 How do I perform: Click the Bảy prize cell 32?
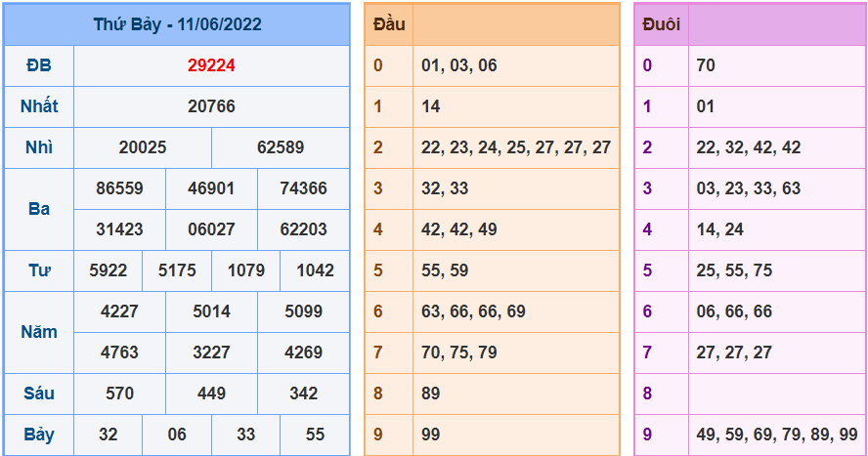tap(108, 435)
